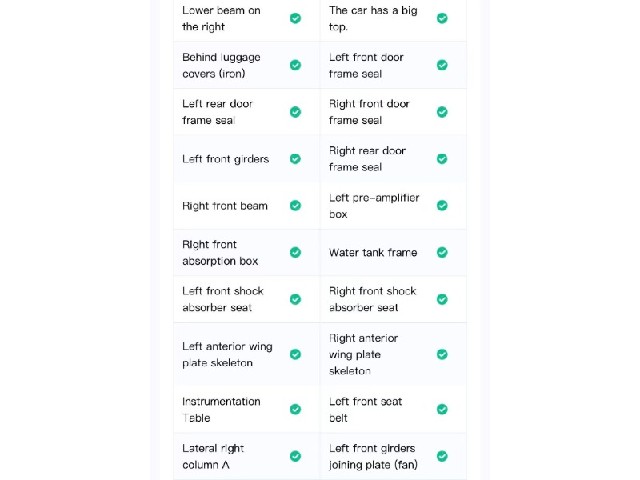Click check icon for Left pre-amplifier box

[x=442, y=205]
